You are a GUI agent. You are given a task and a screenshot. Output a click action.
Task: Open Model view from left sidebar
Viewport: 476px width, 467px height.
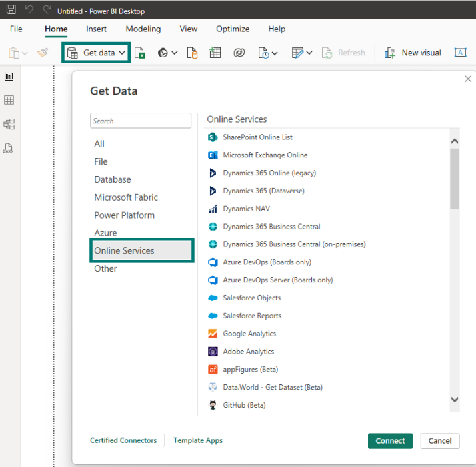click(x=9, y=124)
